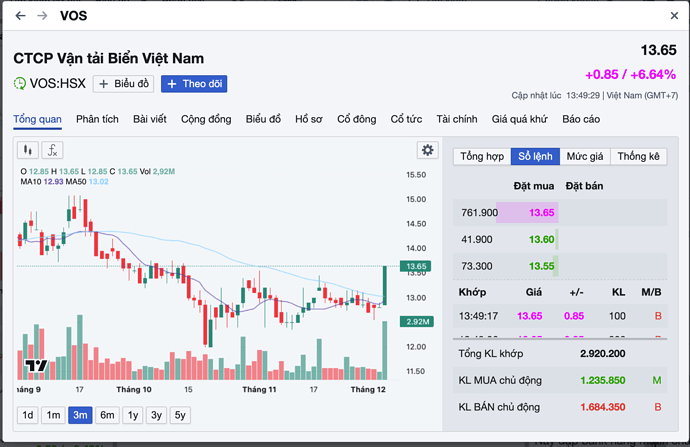Viewport: 690px width, 447px height.
Task: Click the TradingView logo on chart
Action: point(37,367)
